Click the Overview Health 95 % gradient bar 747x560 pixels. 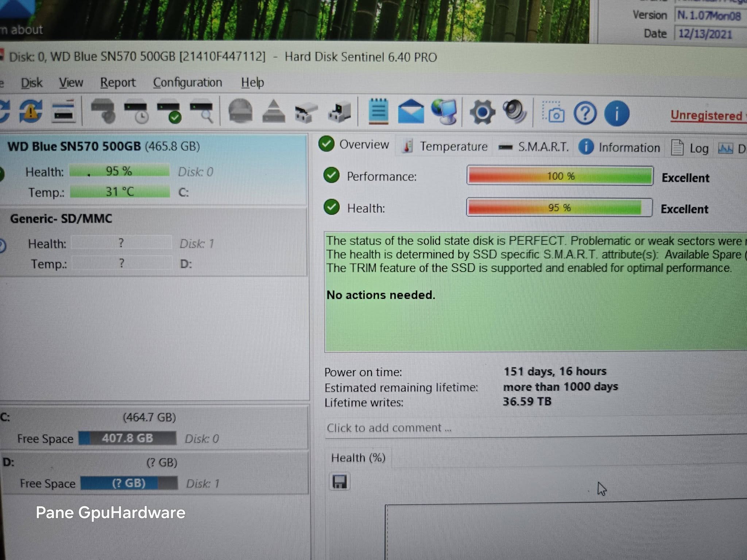click(559, 207)
